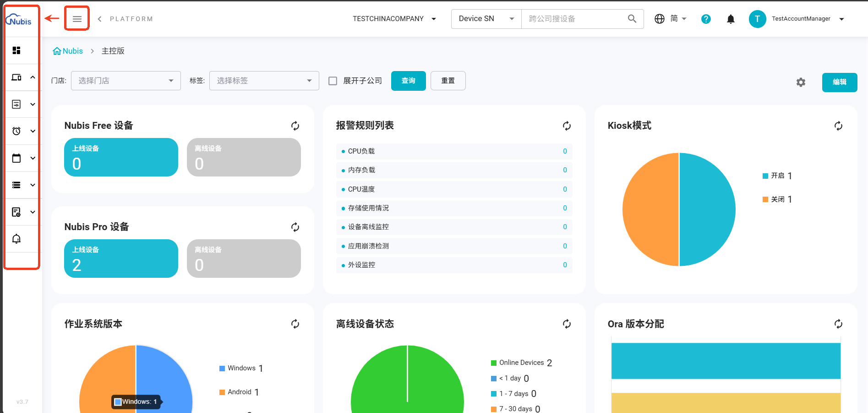Click the 查询 query button
This screenshot has height=413, width=868.
coord(409,81)
